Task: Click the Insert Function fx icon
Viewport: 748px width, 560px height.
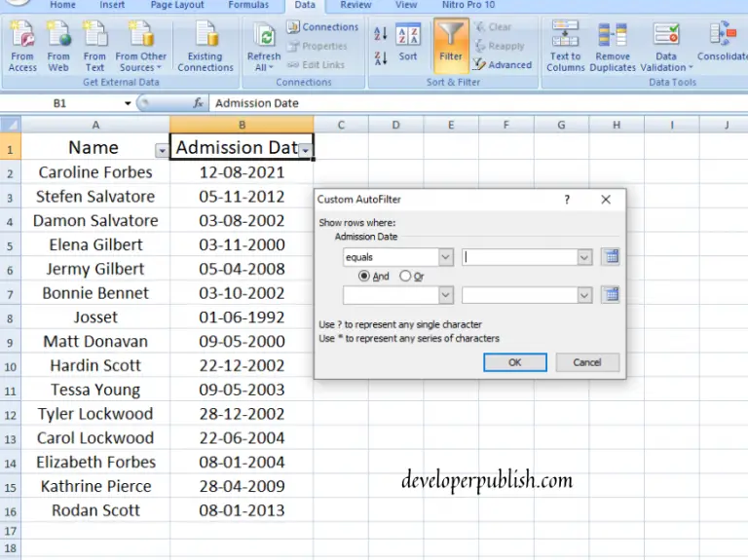Action: [x=198, y=103]
